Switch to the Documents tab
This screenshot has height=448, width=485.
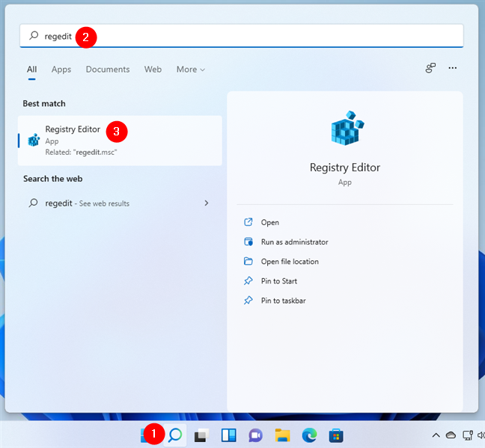coord(108,70)
